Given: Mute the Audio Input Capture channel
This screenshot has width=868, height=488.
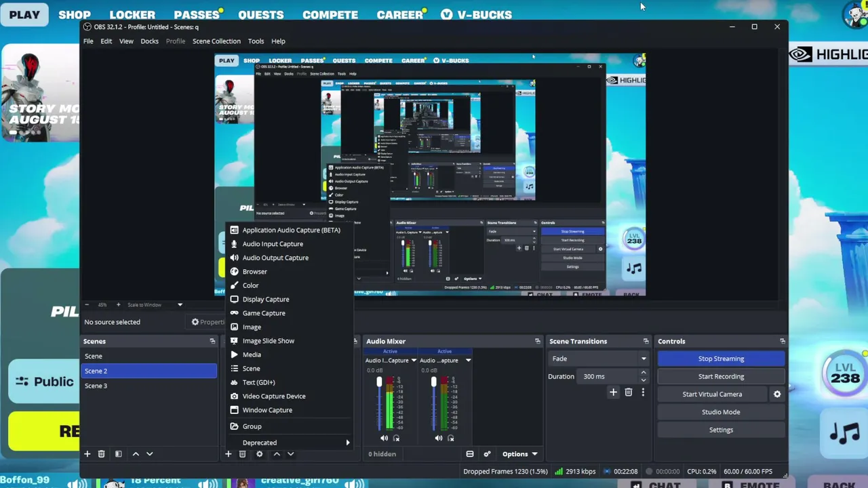Looking at the screenshot, I should coord(384,439).
